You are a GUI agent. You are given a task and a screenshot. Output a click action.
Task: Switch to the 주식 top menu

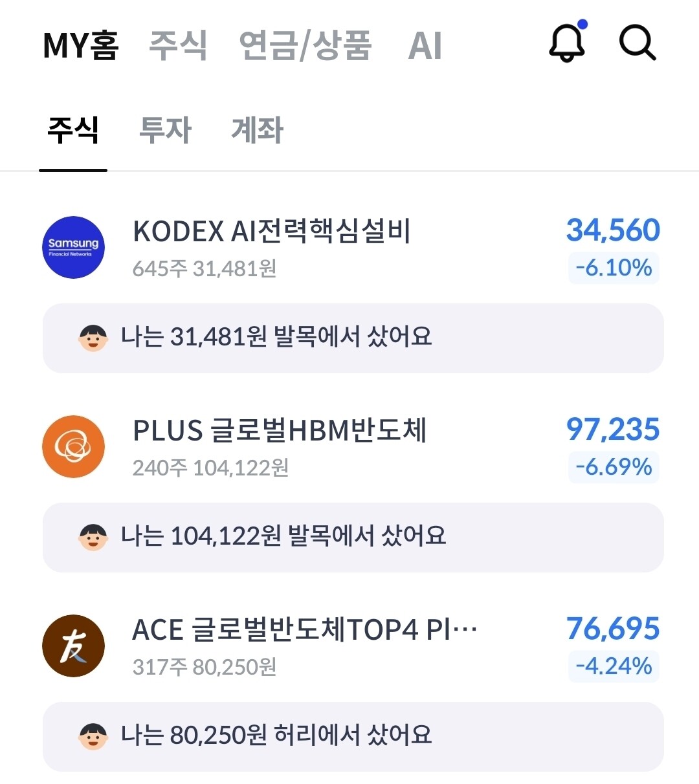(x=178, y=45)
